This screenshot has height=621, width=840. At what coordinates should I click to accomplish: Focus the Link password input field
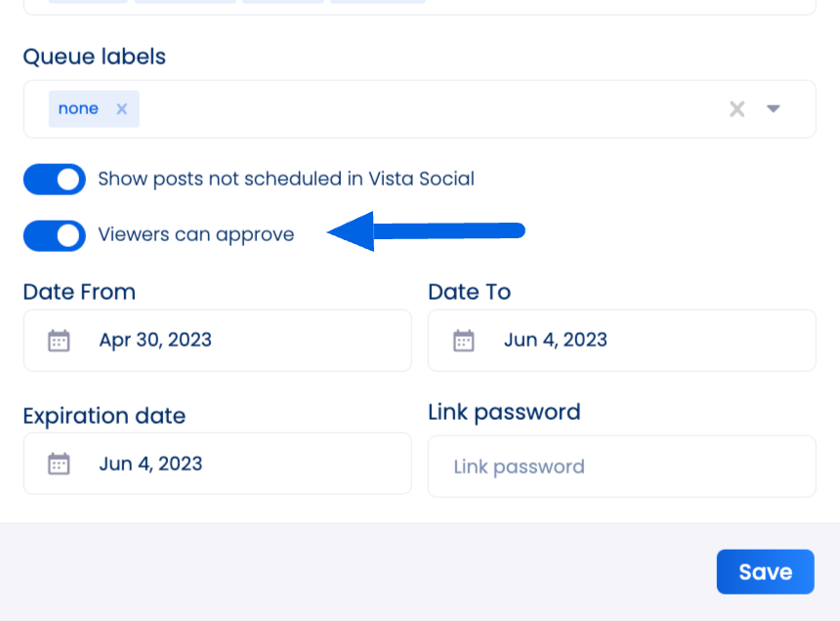(x=622, y=467)
